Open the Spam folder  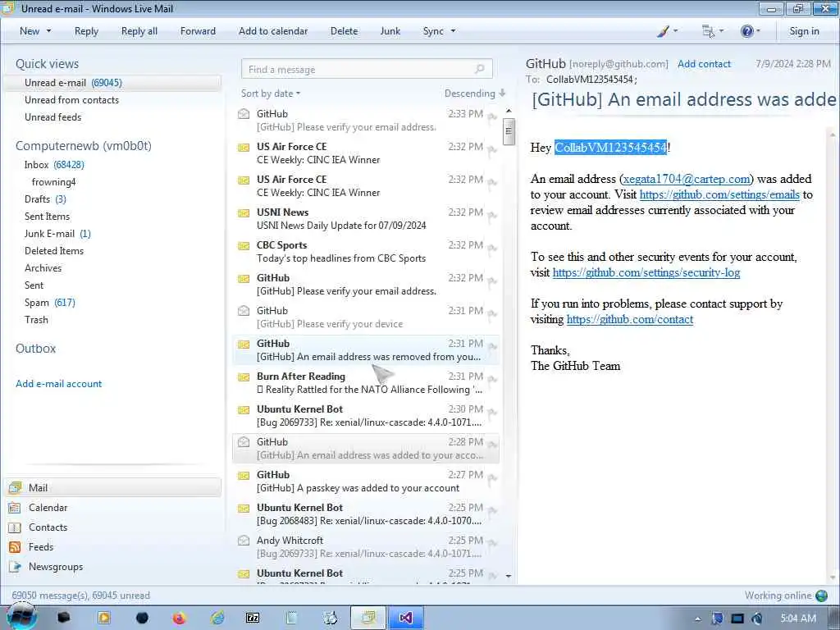coord(49,303)
